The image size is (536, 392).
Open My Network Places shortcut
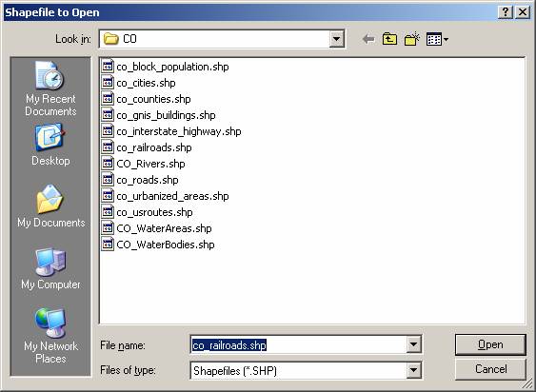pos(50,336)
